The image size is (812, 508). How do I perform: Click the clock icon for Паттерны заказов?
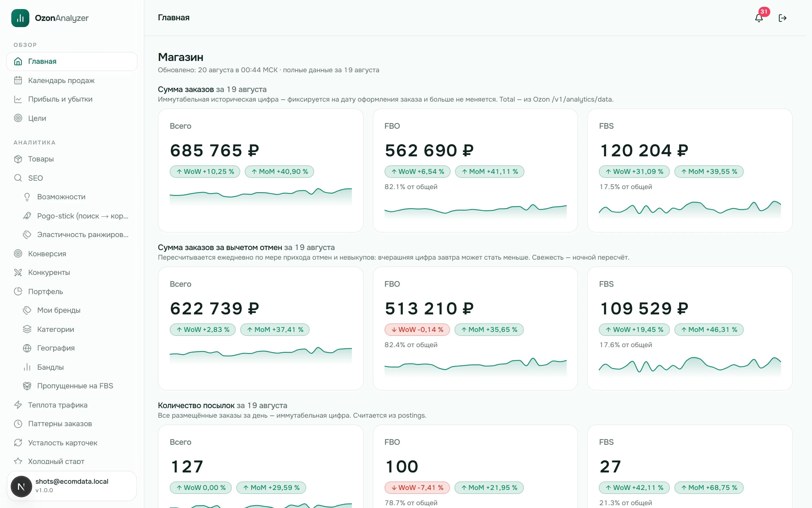point(18,424)
